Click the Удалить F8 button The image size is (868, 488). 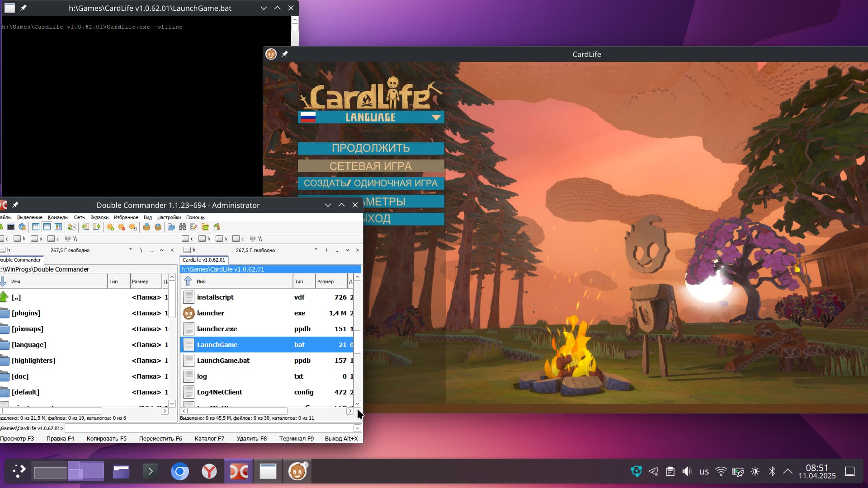[x=252, y=438]
